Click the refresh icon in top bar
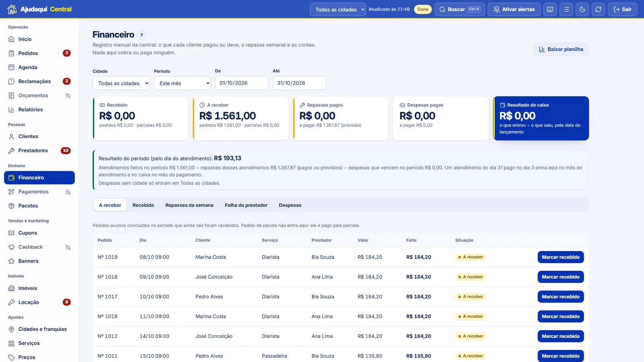Screen dimensions: 644x362 pyautogui.click(x=598, y=9)
